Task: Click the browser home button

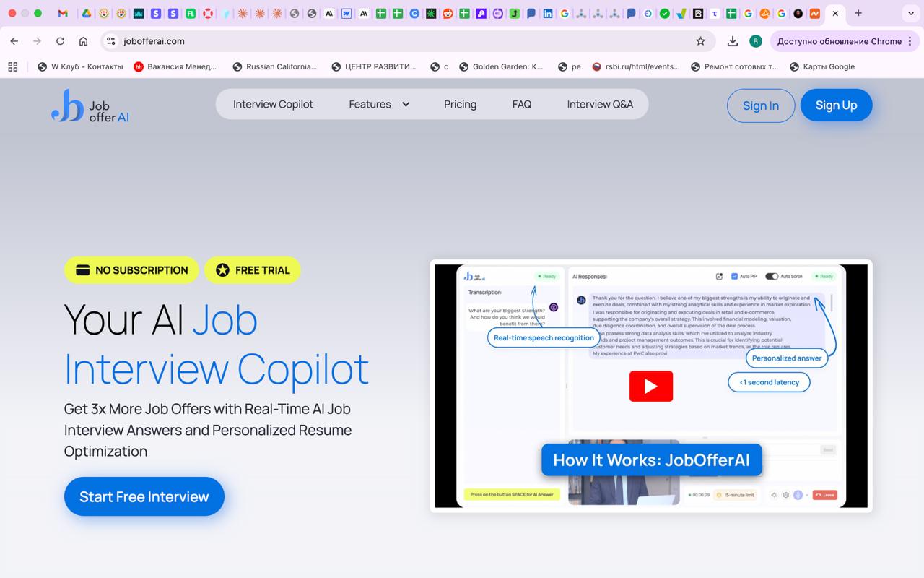Action: click(x=84, y=41)
